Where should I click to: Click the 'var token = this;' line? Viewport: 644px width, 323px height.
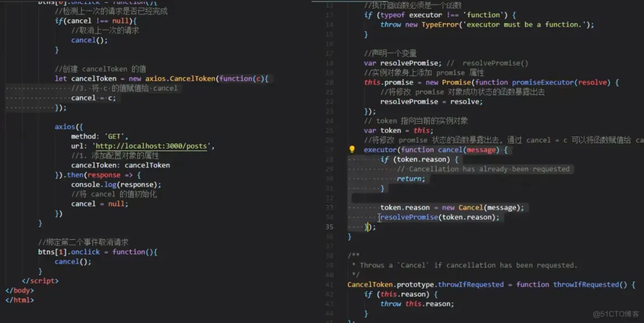398,131
